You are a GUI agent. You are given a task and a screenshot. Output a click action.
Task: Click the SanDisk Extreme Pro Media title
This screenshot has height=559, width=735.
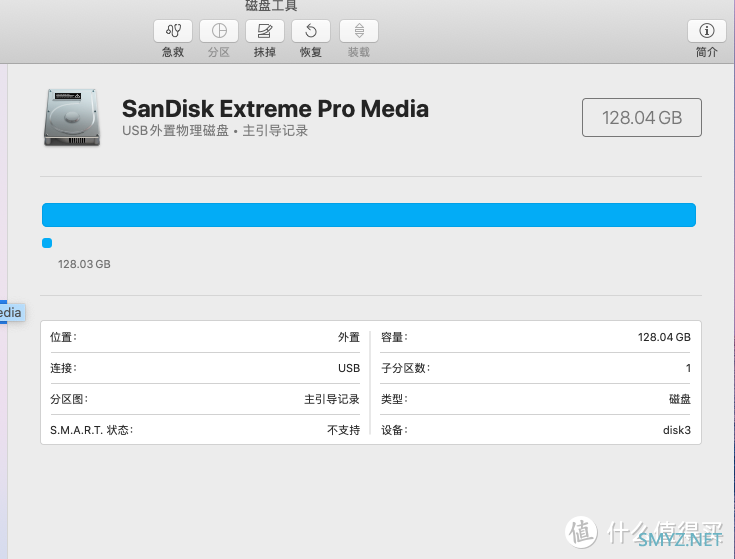(275, 109)
